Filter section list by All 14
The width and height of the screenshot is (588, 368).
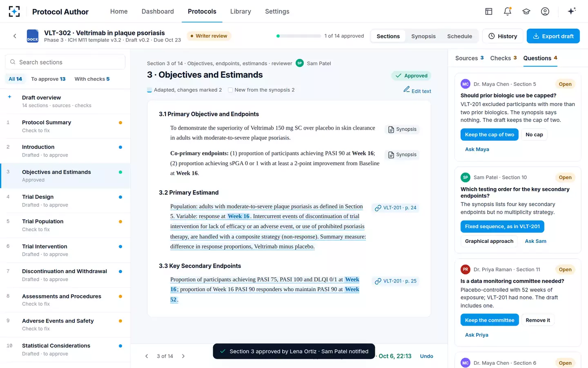(16, 79)
